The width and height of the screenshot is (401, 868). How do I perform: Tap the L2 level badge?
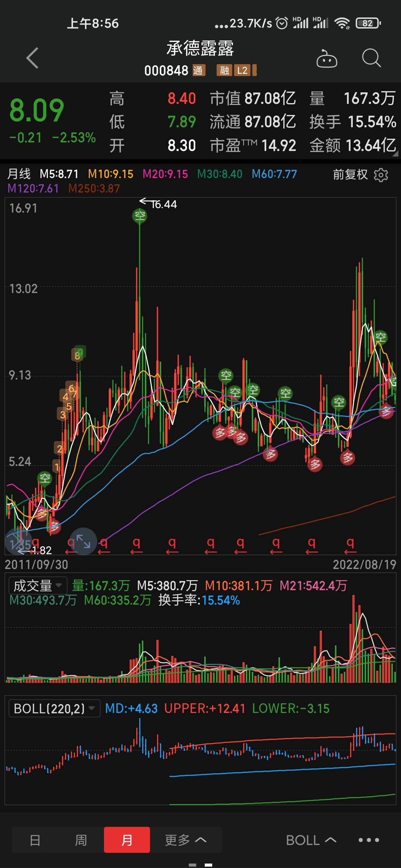click(x=242, y=70)
